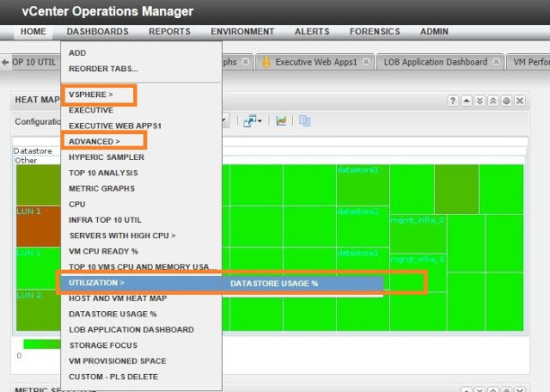This screenshot has width=550, height=392.
Task: Click the double up-arrow widget icon
Action: coord(493,101)
